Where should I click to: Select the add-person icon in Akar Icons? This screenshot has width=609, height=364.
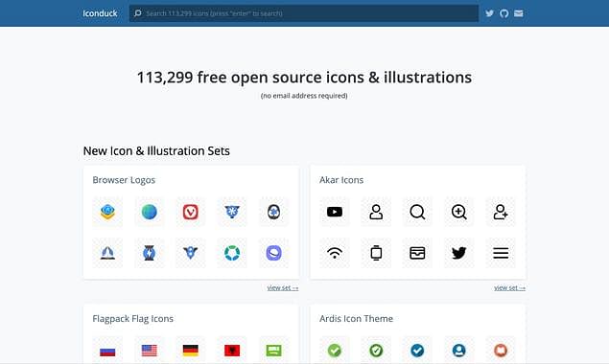pos(501,212)
